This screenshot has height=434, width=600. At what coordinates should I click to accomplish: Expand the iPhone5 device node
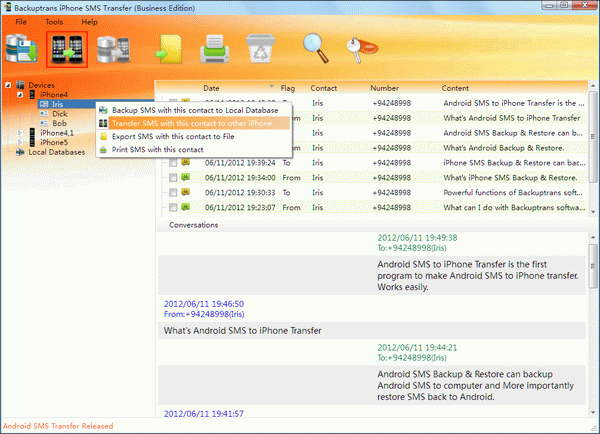click(20, 142)
